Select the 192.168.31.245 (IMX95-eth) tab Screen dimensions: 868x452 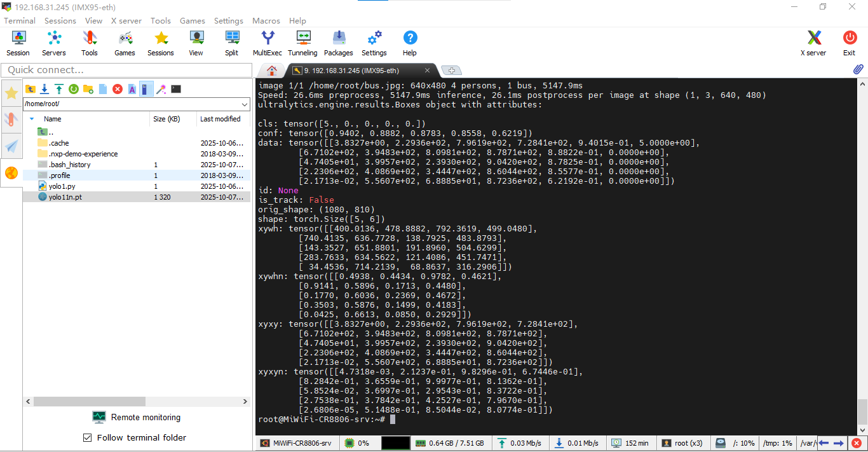360,71
